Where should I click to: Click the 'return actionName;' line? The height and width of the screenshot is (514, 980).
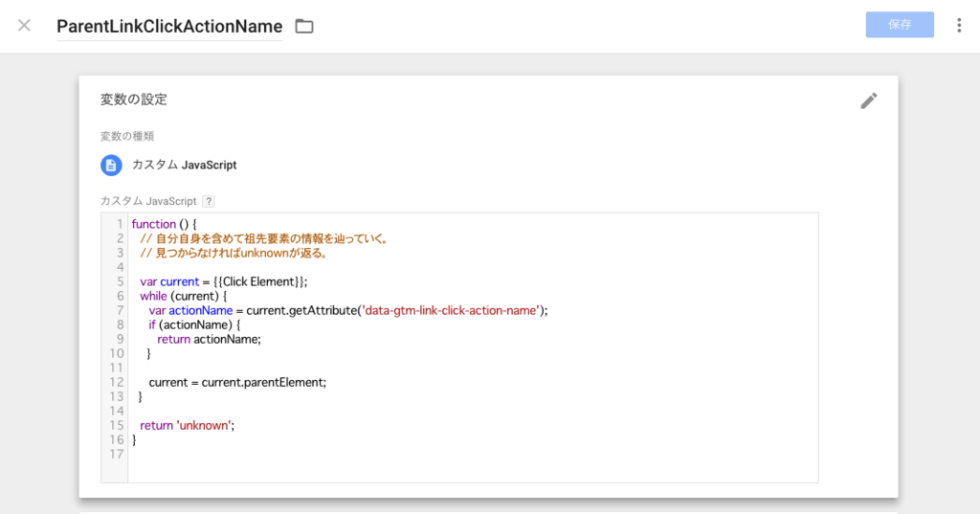209,339
